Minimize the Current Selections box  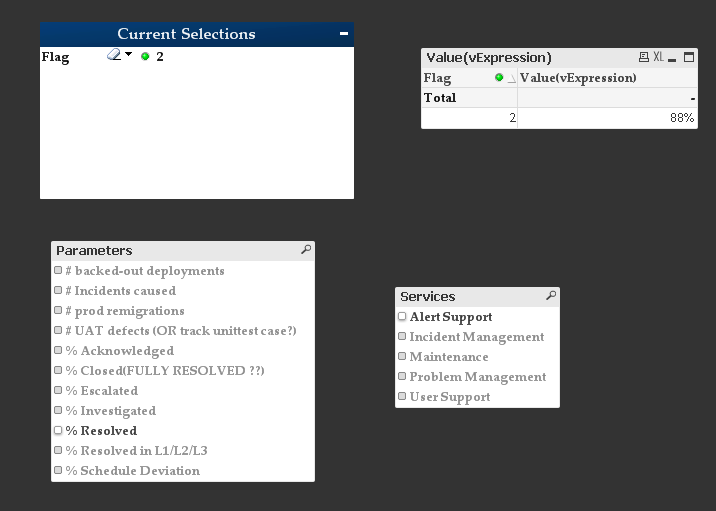pyautogui.click(x=344, y=34)
